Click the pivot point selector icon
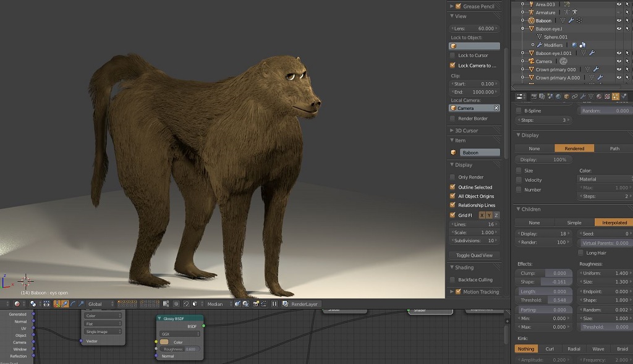The height and width of the screenshot is (364, 633). click(33, 304)
